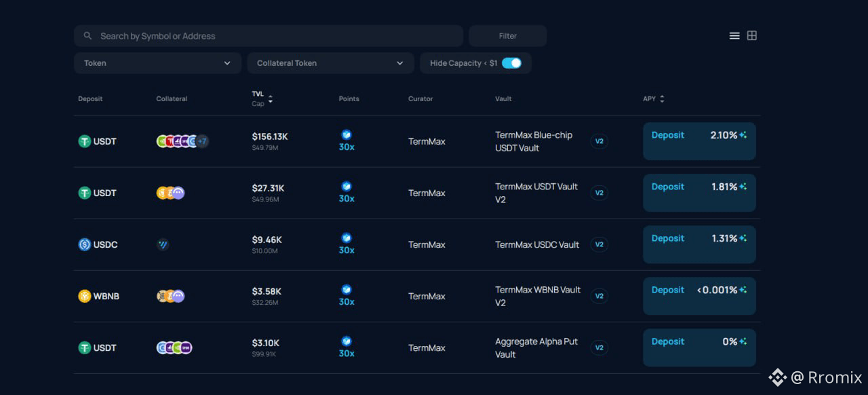This screenshot has width=868, height=395.
Task: Click 30x points cube in Aggregate Alpha Put row
Action: [347, 341]
